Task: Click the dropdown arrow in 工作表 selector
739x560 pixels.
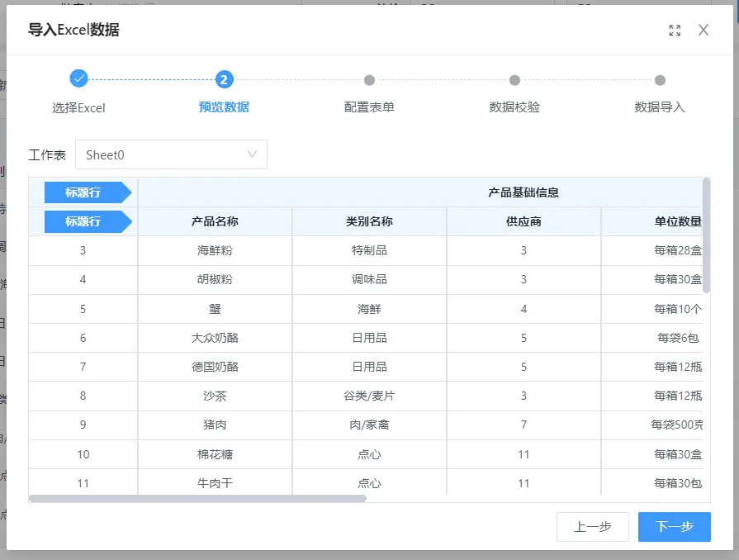Action: coord(253,154)
